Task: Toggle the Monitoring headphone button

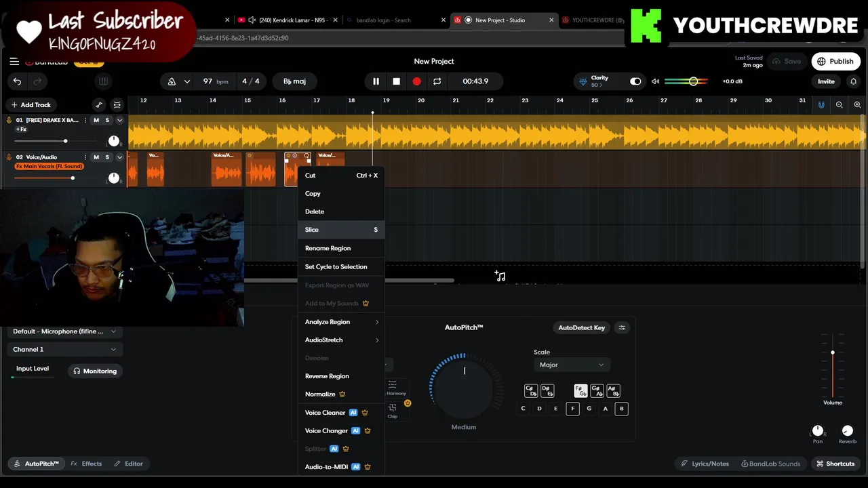Action: 95,371
